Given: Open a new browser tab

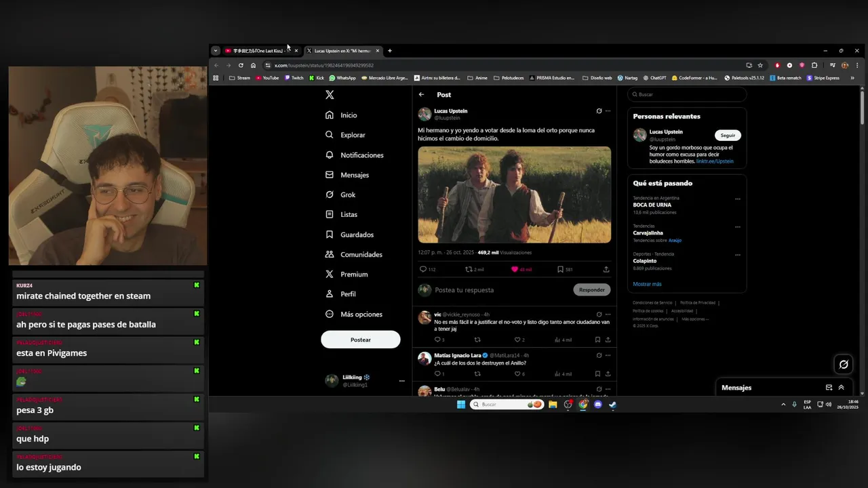Looking at the screenshot, I should click(389, 51).
